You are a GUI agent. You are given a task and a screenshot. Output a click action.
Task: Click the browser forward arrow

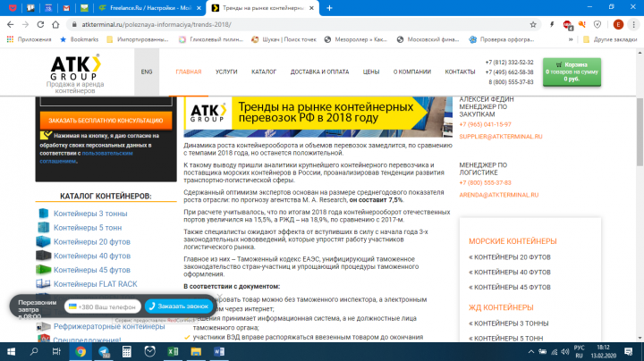click(25, 25)
